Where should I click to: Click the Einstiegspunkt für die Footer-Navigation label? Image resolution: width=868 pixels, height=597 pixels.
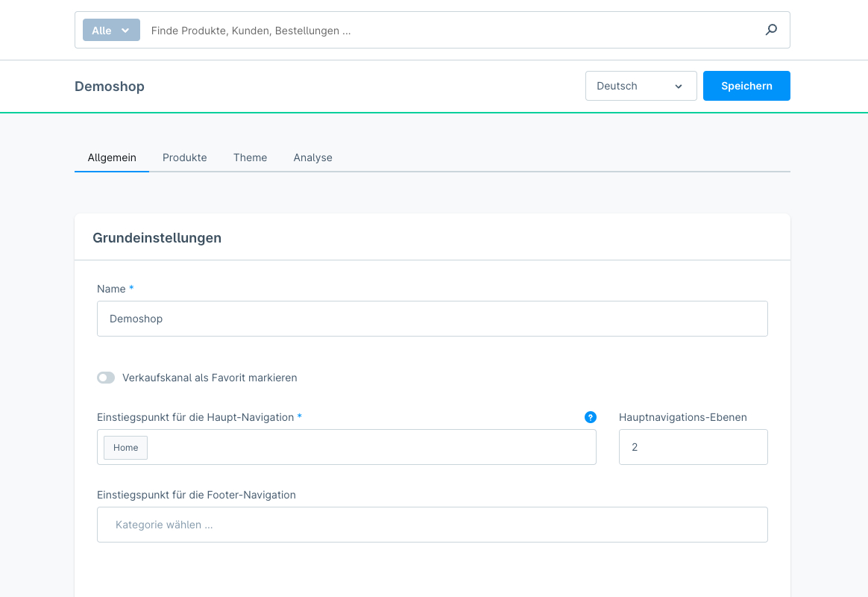(196, 495)
